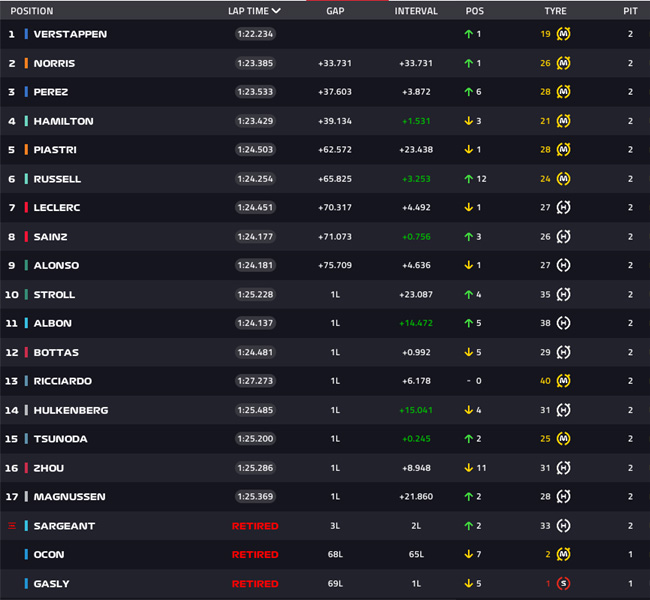Screen dimensions: 650x600
Task: Select the MAGNUSSEN driver name
Action: tap(70, 497)
